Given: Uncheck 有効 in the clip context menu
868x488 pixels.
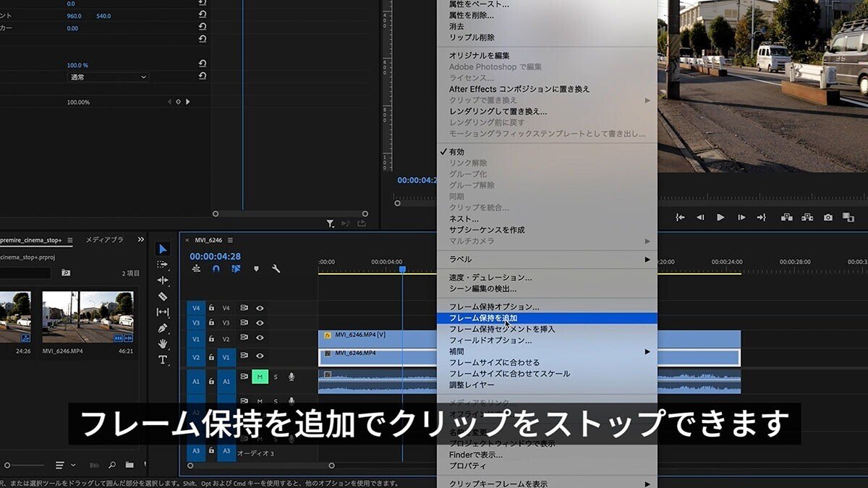Looking at the screenshot, I should [456, 152].
